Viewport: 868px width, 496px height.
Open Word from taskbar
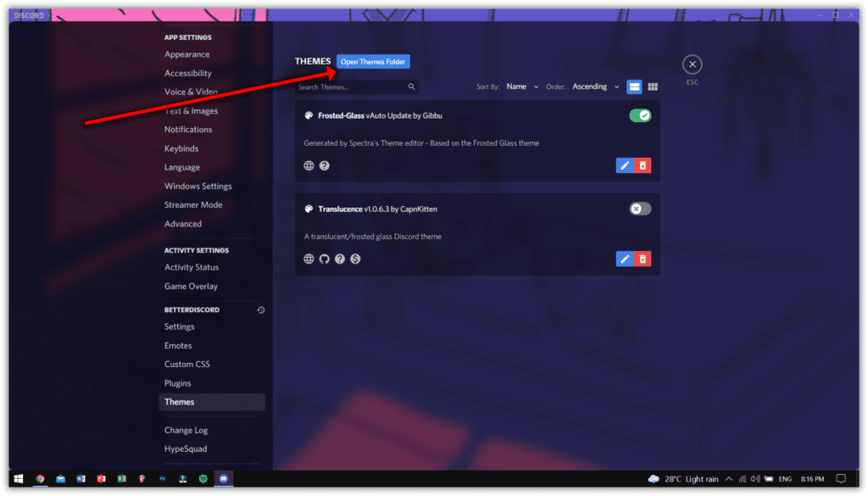[x=81, y=479]
